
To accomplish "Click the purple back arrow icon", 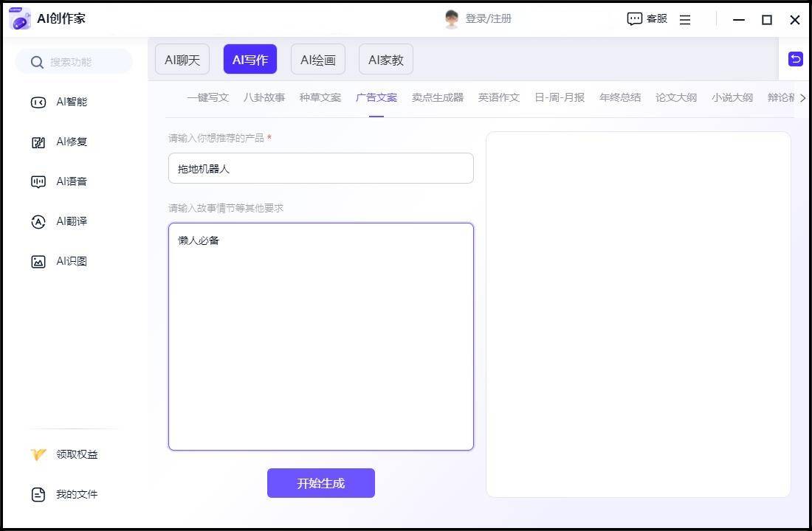I will [x=795, y=59].
